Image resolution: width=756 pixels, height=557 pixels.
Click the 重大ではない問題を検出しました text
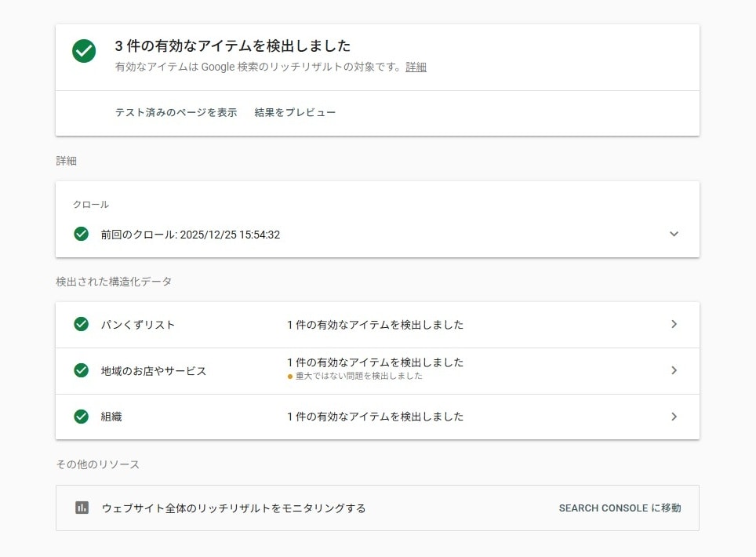coord(361,376)
